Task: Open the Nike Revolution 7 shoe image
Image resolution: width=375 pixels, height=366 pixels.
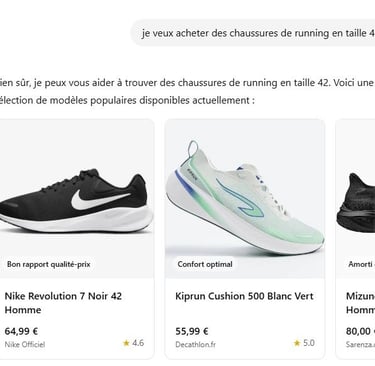Action: [77, 199]
